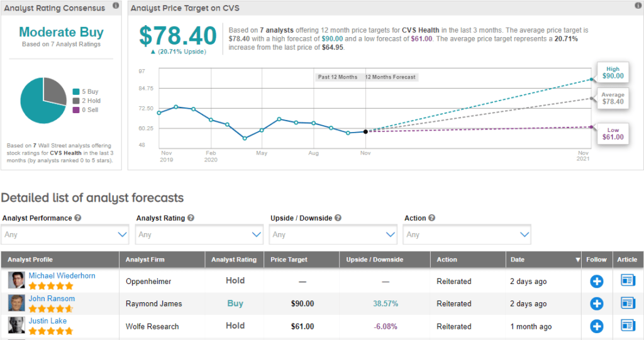644x340 pixels.
Task: Open John Ransom's analyst profile link
Action: [x=52, y=299]
